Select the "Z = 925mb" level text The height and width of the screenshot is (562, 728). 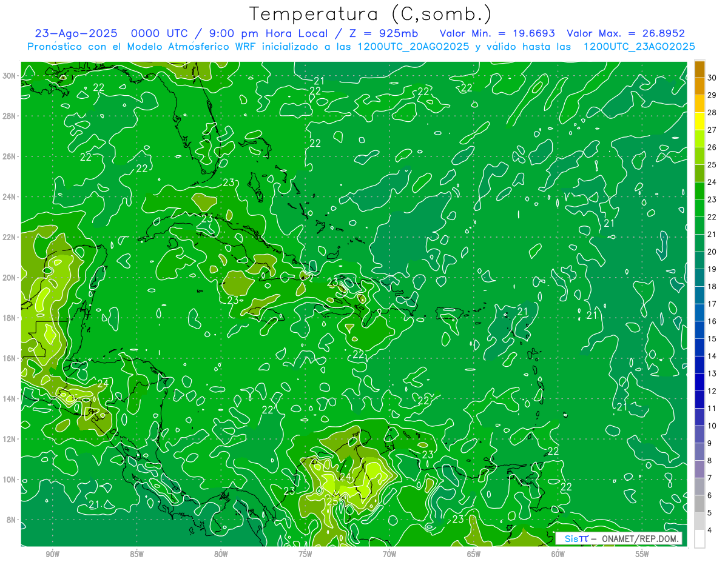pos(383,33)
